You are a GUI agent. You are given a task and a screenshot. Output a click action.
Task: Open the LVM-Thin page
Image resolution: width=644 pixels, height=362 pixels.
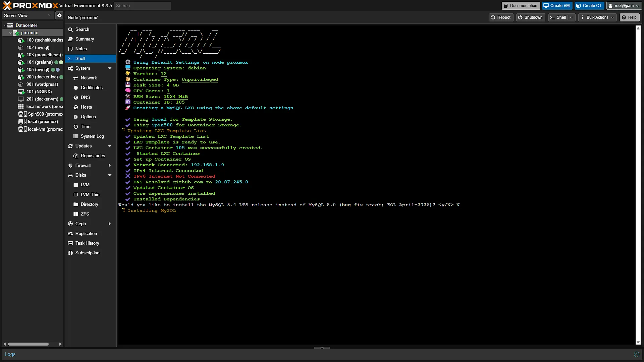(91, 194)
